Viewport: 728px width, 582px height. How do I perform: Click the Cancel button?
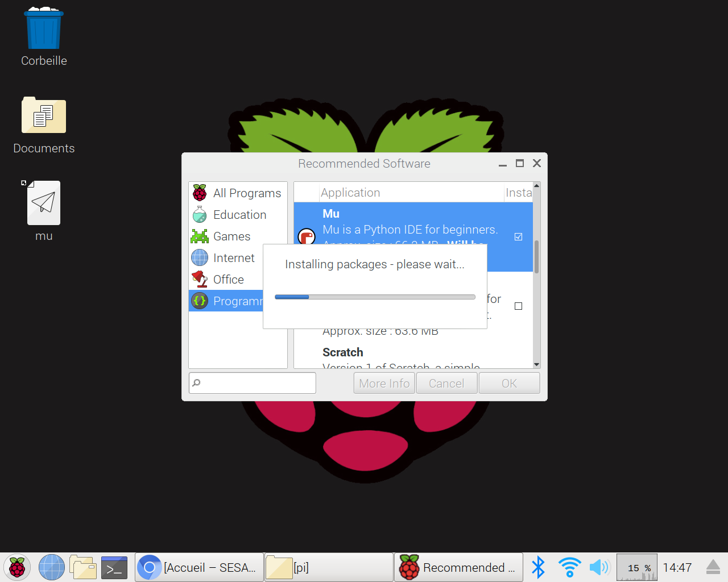(x=446, y=384)
